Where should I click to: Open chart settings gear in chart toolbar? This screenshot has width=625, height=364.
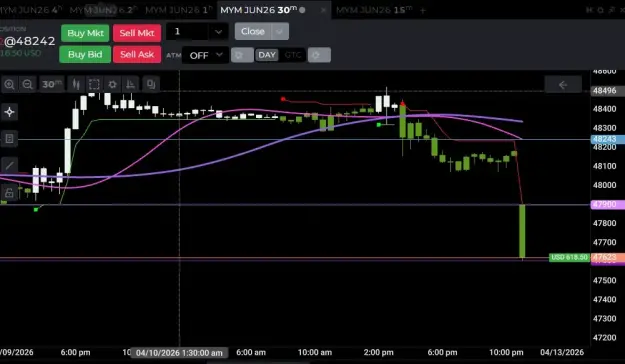[x=112, y=84]
